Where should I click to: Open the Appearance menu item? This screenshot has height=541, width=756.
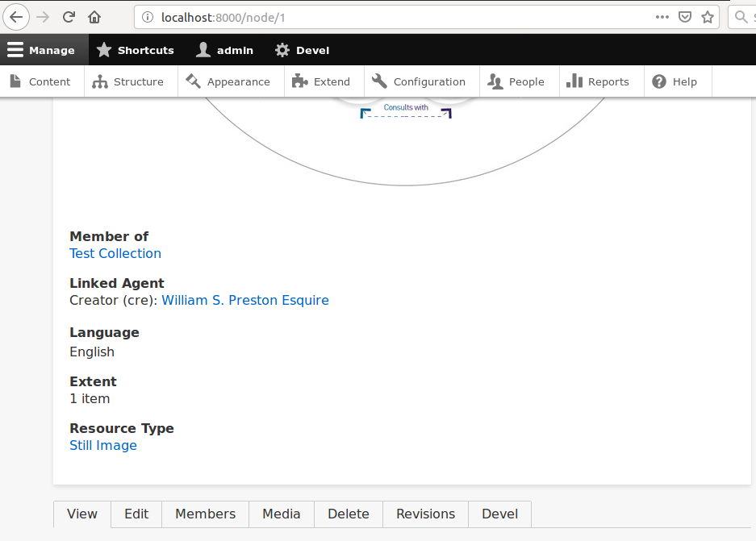[x=228, y=81]
